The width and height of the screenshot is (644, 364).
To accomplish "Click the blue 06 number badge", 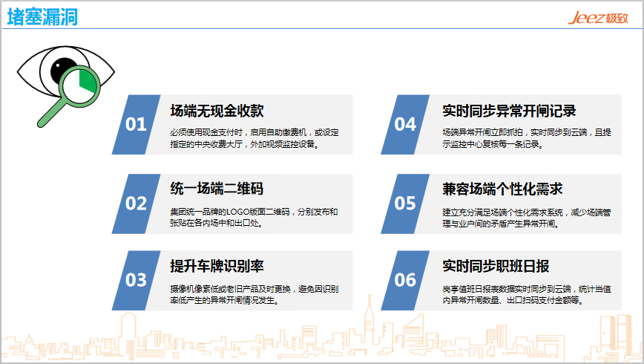I will pyautogui.click(x=405, y=280).
